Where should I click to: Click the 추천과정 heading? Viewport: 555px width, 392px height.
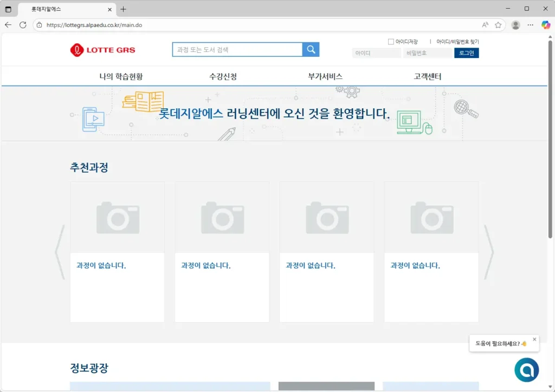coord(89,167)
